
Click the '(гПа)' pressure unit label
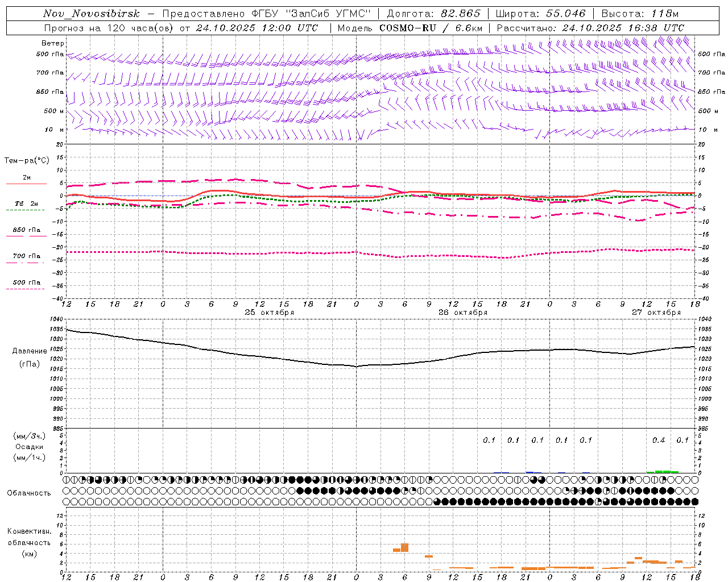click(30, 364)
